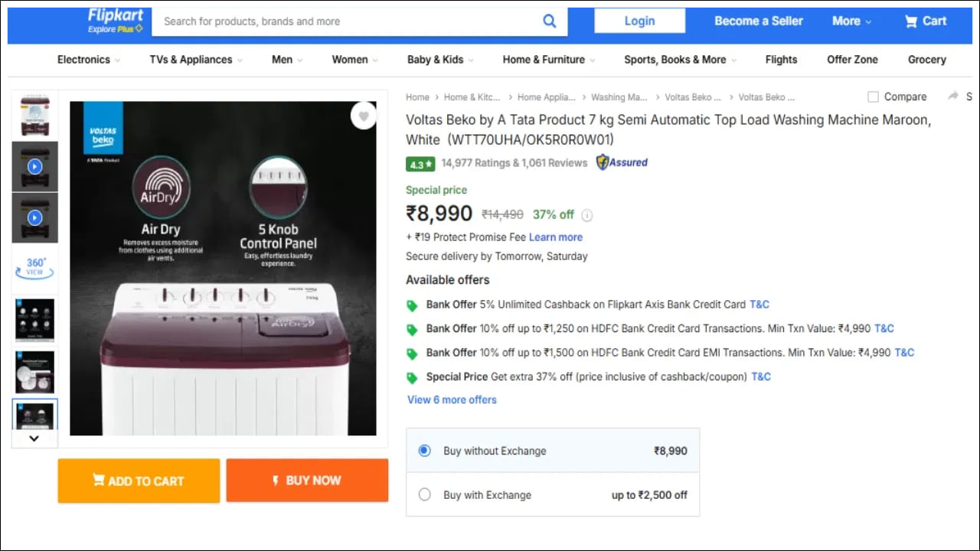Click the price info icon beside 37% off
The height and width of the screenshot is (551, 980).
587,215
